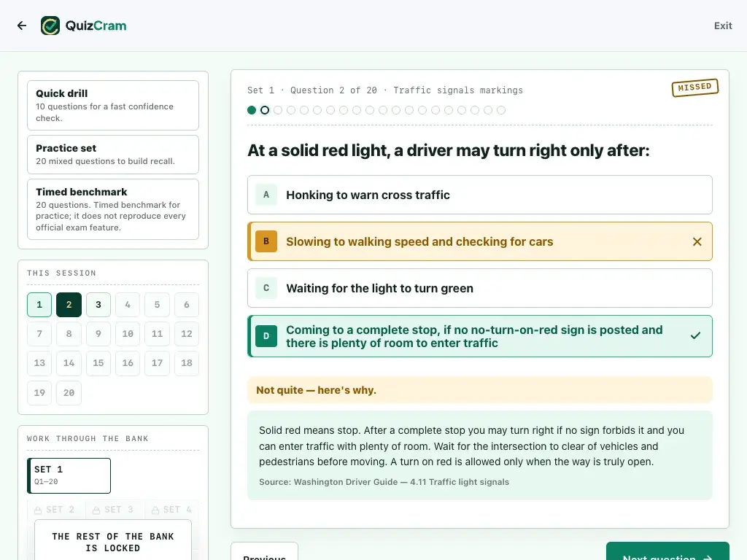Click the 'Not quite — here's why.' banner
The height and width of the screenshot is (560, 747).
(x=480, y=390)
